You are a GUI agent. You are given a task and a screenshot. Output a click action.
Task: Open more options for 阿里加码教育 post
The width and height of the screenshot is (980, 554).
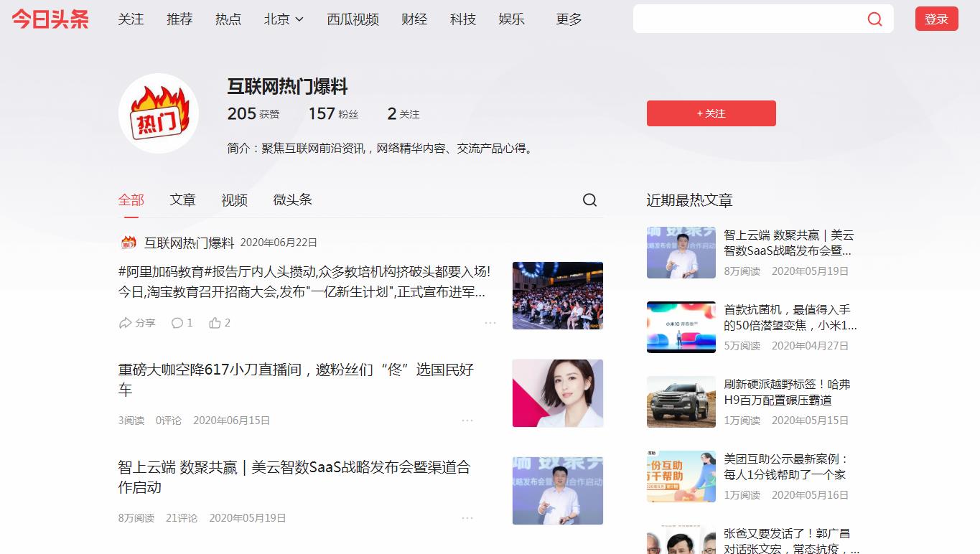point(490,323)
